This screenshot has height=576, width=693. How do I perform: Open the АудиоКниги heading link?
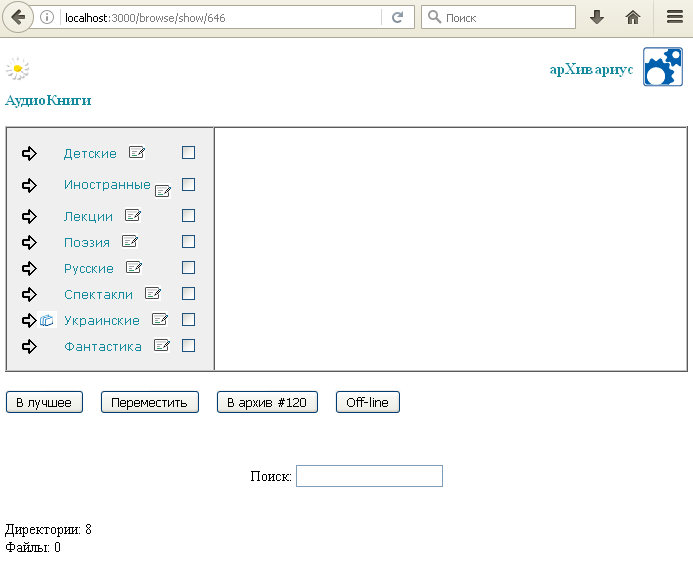48,100
